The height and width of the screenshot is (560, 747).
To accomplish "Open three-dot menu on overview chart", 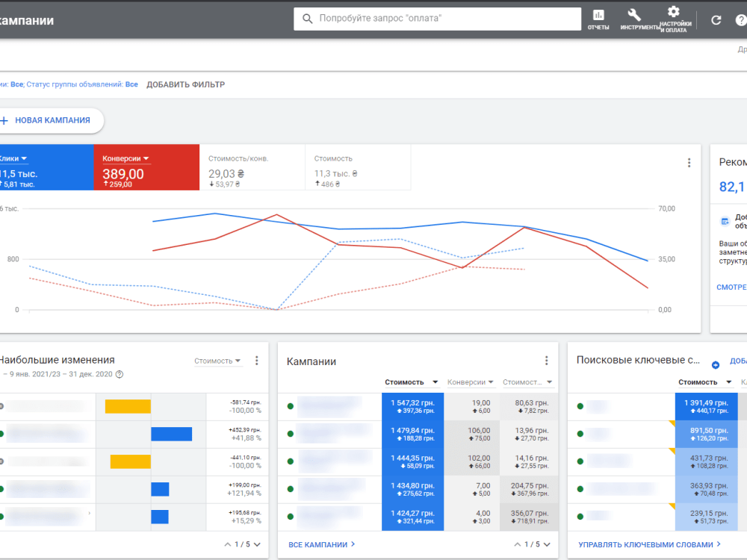I will click(x=689, y=163).
